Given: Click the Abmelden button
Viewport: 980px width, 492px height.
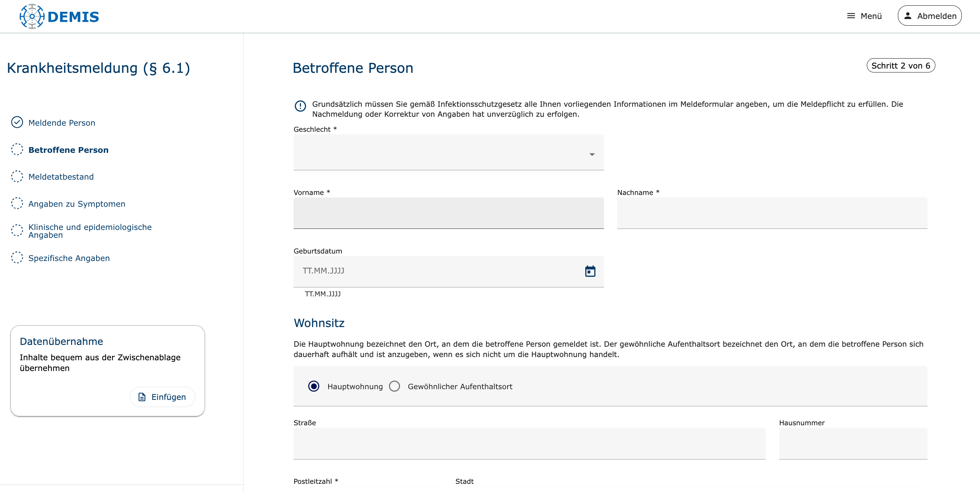Looking at the screenshot, I should [929, 16].
